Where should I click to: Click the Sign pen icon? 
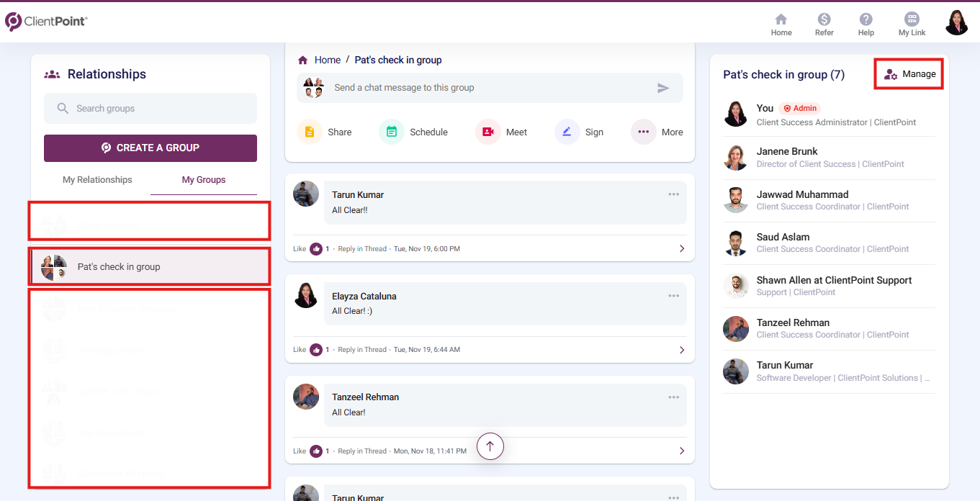point(567,132)
